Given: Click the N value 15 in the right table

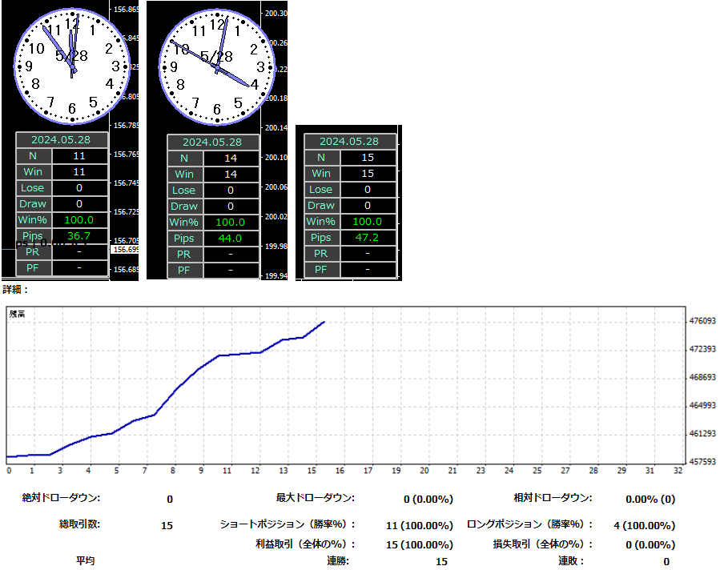Looking at the screenshot, I should [368, 158].
